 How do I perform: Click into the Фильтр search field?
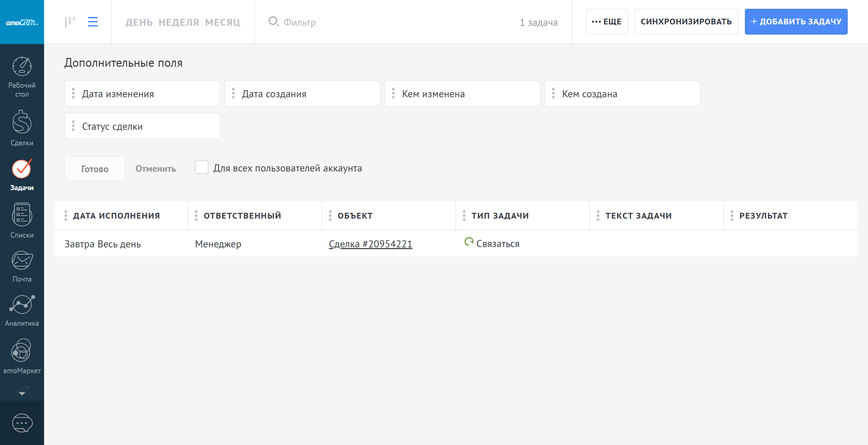point(373,22)
